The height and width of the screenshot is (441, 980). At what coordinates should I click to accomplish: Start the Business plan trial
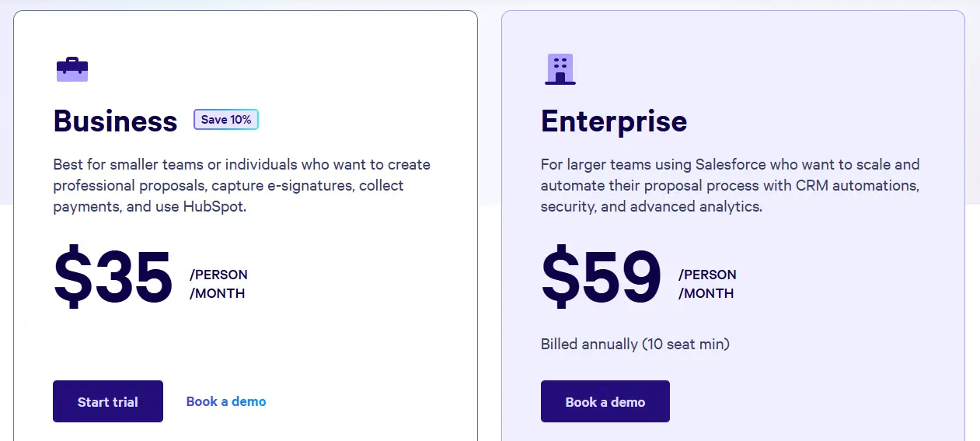(108, 401)
